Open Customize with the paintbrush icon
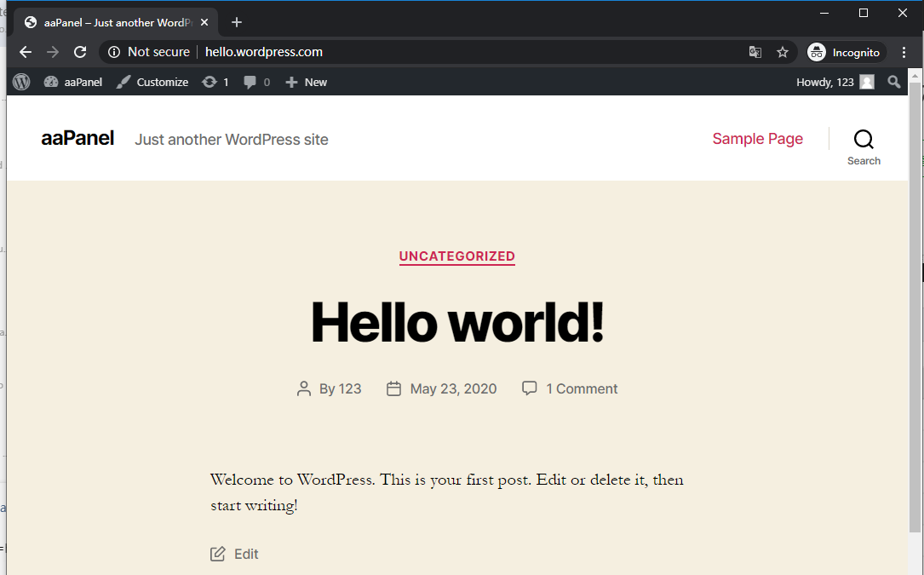The height and width of the screenshot is (575, 924). click(152, 82)
